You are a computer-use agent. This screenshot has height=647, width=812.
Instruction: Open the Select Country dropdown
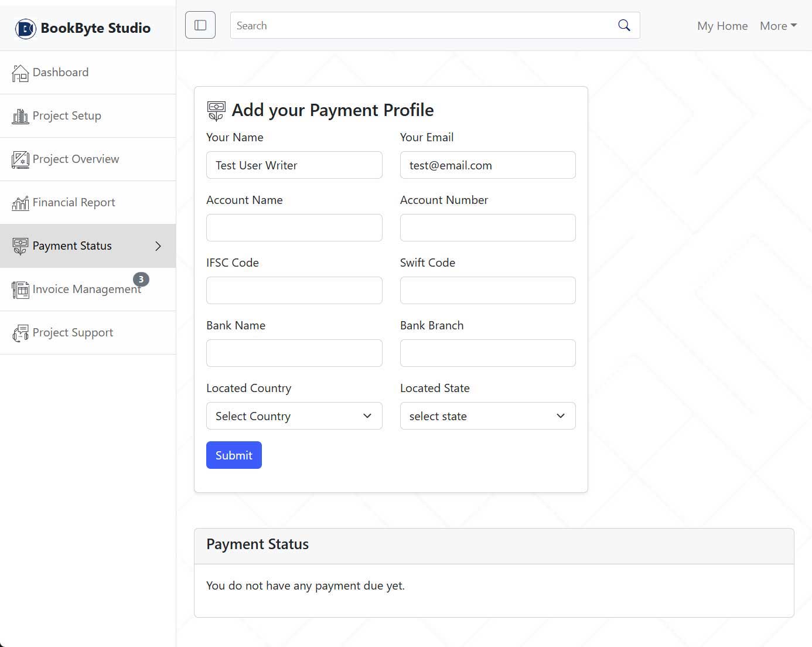point(294,416)
